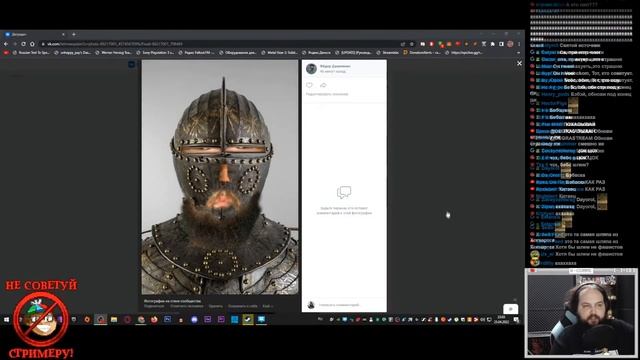Open Discord from the taskbar
This screenshot has width=640, height=360.
click(194, 319)
